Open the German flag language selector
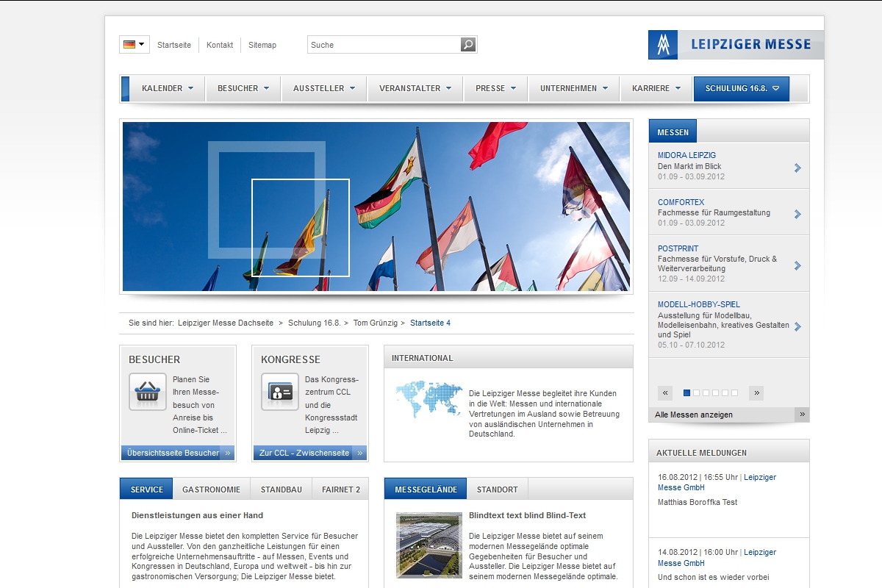This screenshot has width=882, height=588. pos(134,45)
